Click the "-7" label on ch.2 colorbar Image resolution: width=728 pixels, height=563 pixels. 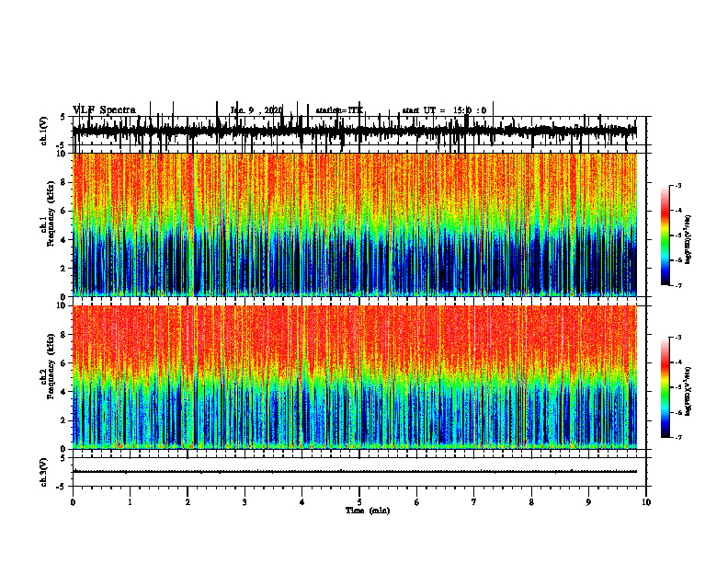tap(678, 438)
